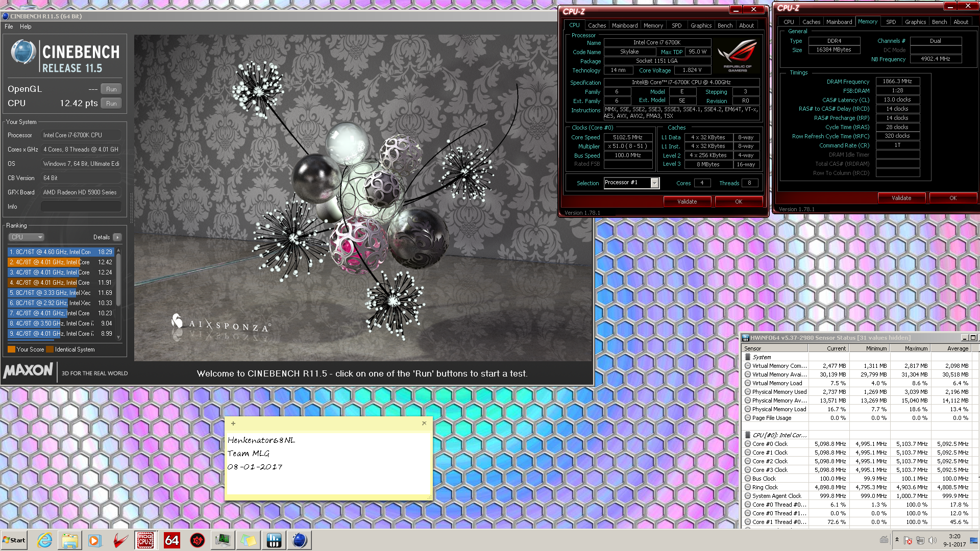This screenshot has height=551, width=980.
Task: Select CPU tab in right CPU-Z window
Action: 789,22
